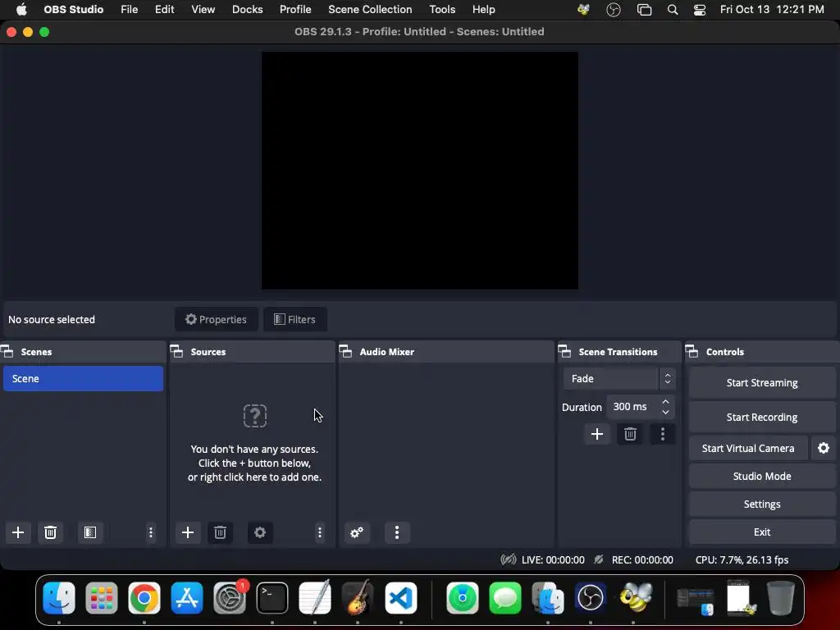Click OBS status icon in menu bar

click(614, 10)
